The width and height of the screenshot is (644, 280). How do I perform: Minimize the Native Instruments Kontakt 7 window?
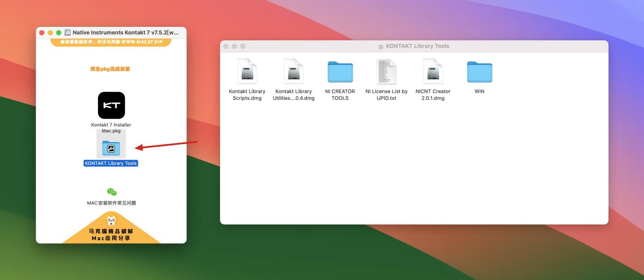[x=50, y=33]
